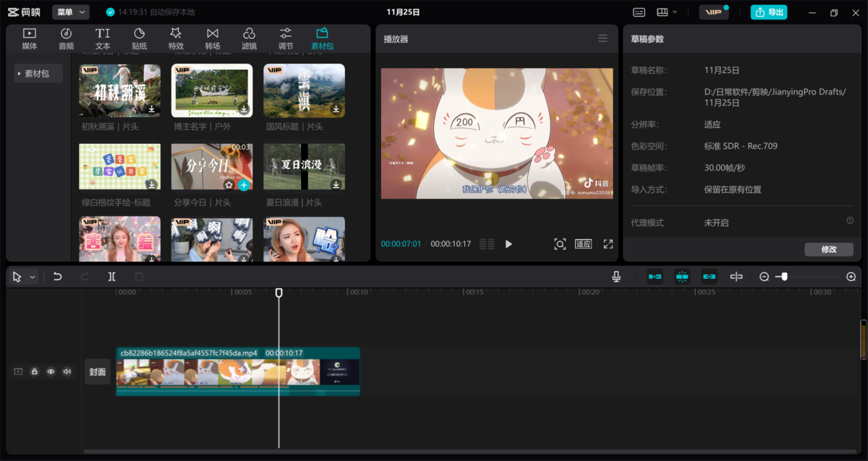Image resolution: width=868 pixels, height=461 pixels.
Task: Zoom in the timeline with plus
Action: (x=851, y=277)
